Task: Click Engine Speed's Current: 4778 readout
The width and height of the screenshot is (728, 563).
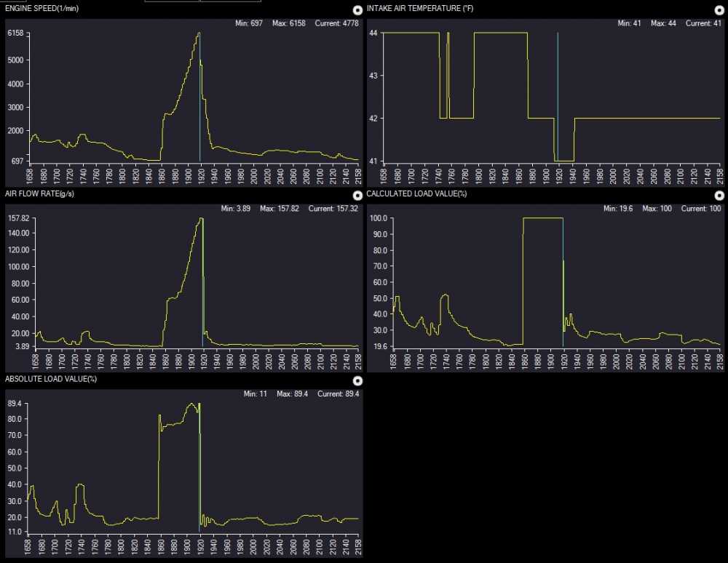Action: (x=338, y=24)
